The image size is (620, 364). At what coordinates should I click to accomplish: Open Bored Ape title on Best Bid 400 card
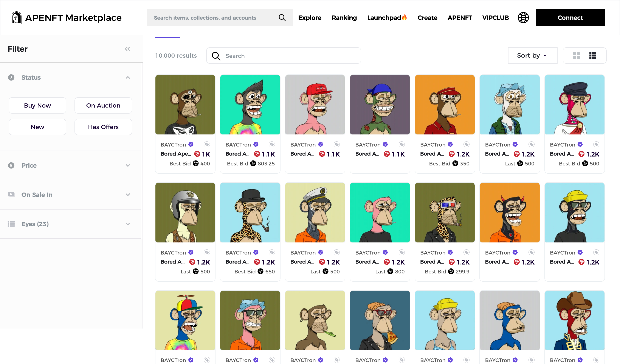(x=176, y=154)
